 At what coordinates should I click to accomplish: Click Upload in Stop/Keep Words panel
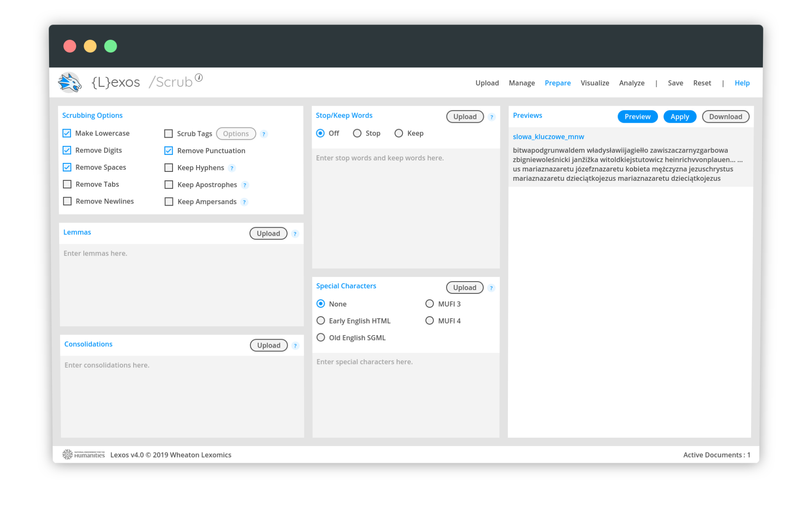[x=465, y=117]
